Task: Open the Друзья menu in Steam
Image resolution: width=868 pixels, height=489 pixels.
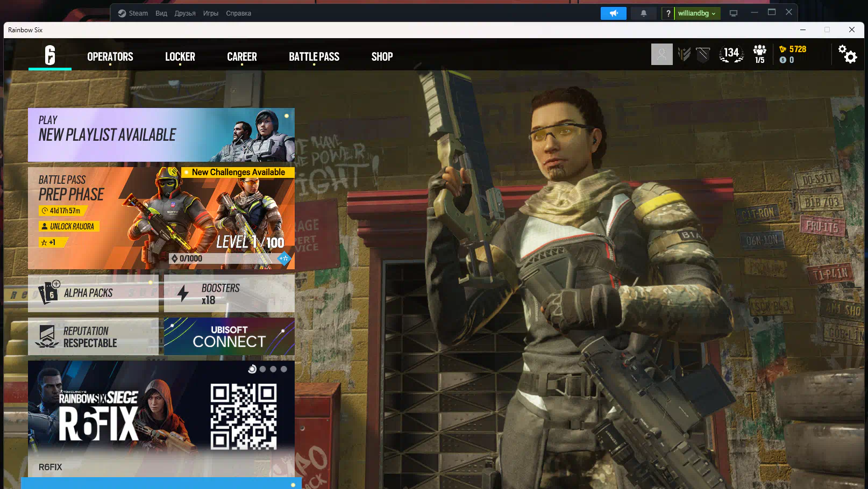Action: click(185, 13)
